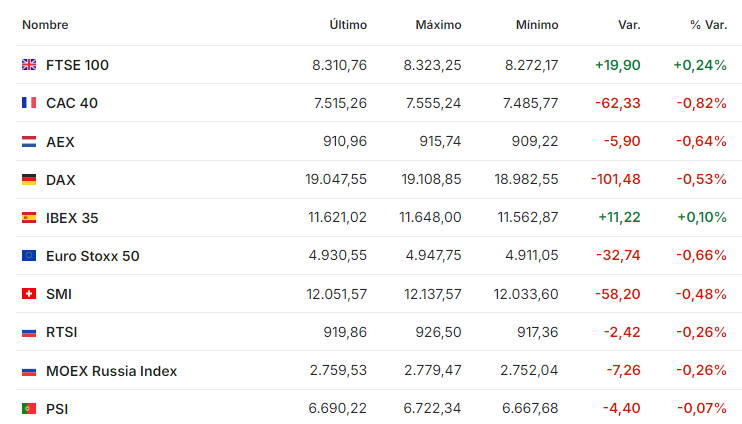
Task: Click the CAC 40 percent change -0,82%
Action: click(x=701, y=103)
